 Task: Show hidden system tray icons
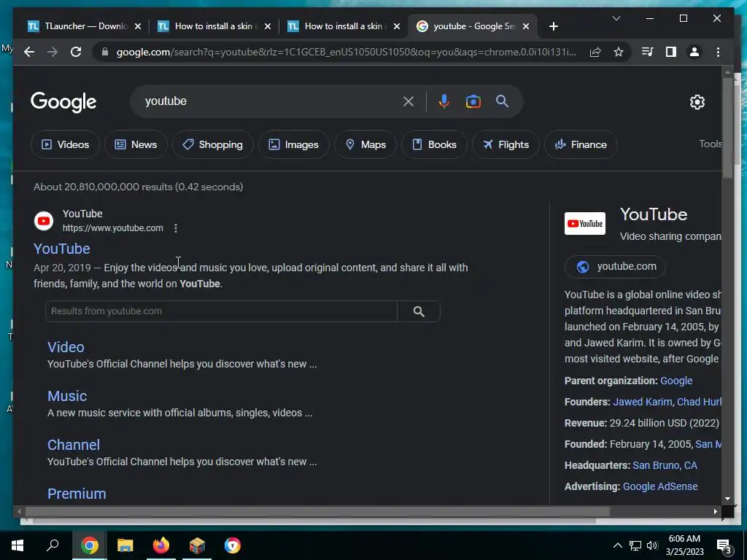click(617, 545)
